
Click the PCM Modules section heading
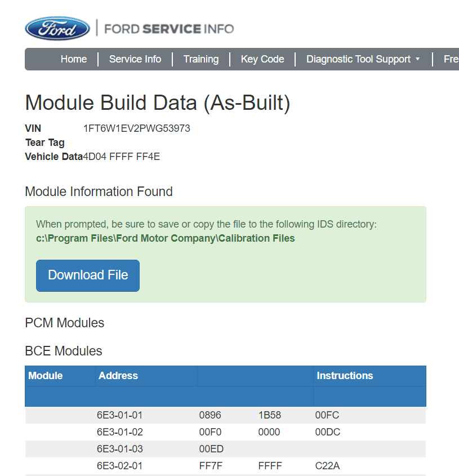coord(64,323)
